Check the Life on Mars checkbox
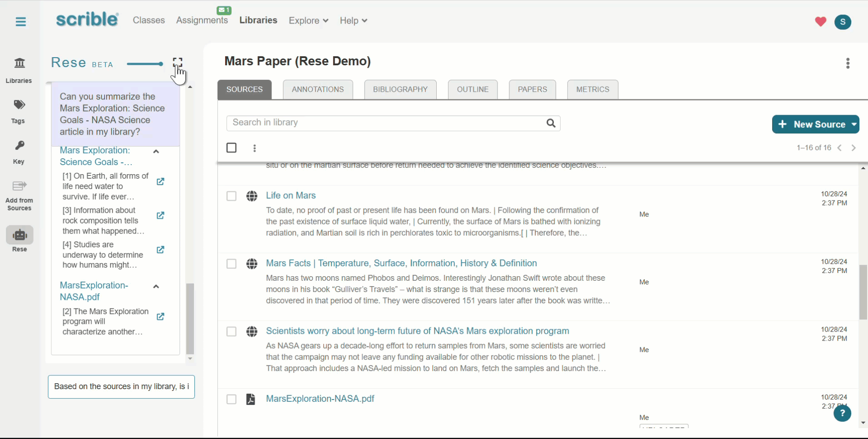This screenshot has height=439, width=868. click(x=232, y=196)
